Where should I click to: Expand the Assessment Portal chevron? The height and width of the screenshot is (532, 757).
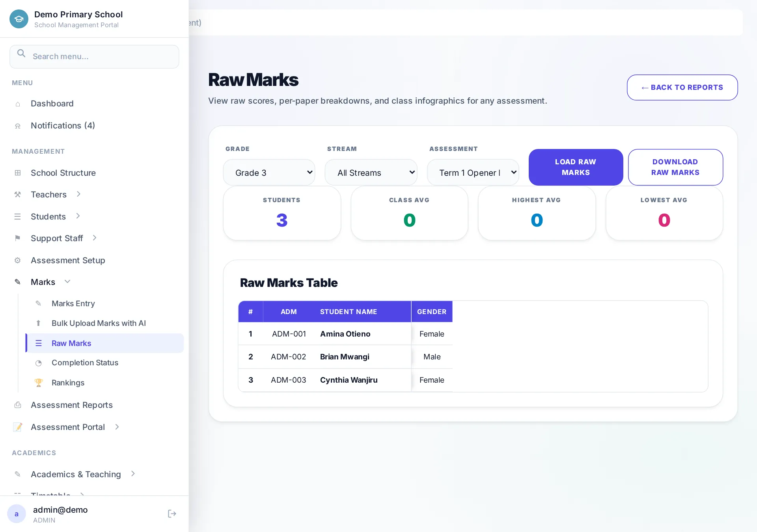(117, 427)
